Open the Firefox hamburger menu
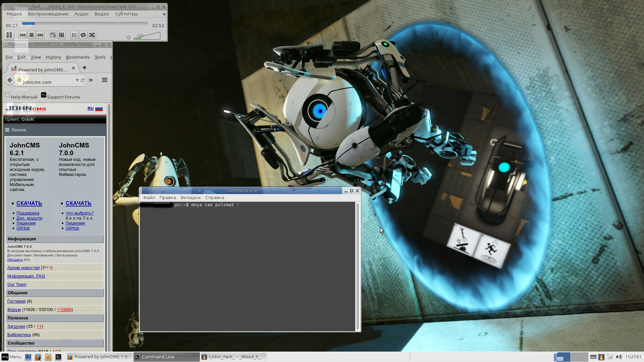This screenshot has width=644, height=362. [x=105, y=80]
